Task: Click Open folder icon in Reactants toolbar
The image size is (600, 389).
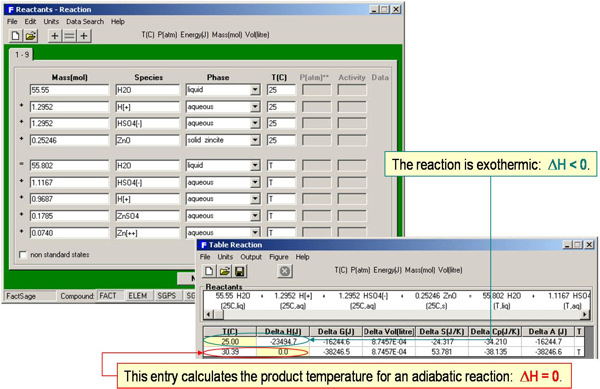Action: [31, 36]
